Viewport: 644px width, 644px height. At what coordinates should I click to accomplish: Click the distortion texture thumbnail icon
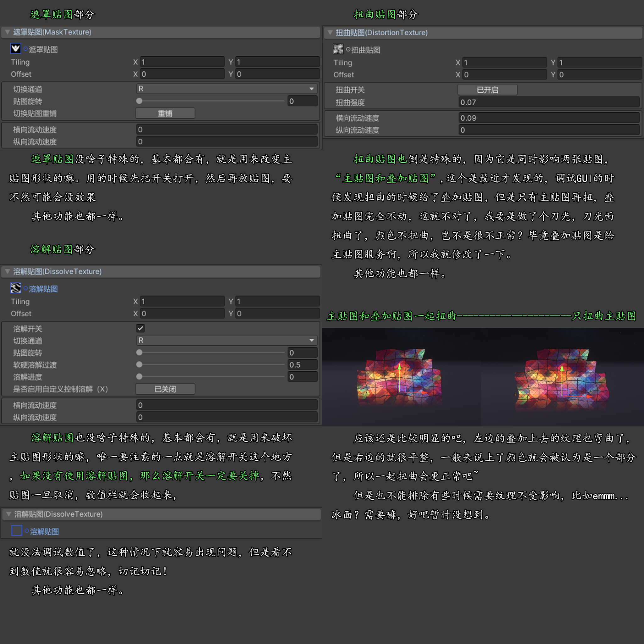[338, 49]
